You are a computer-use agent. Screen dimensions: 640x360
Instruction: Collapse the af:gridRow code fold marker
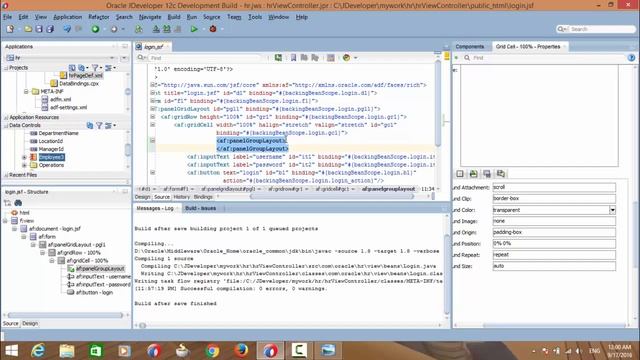[153, 117]
